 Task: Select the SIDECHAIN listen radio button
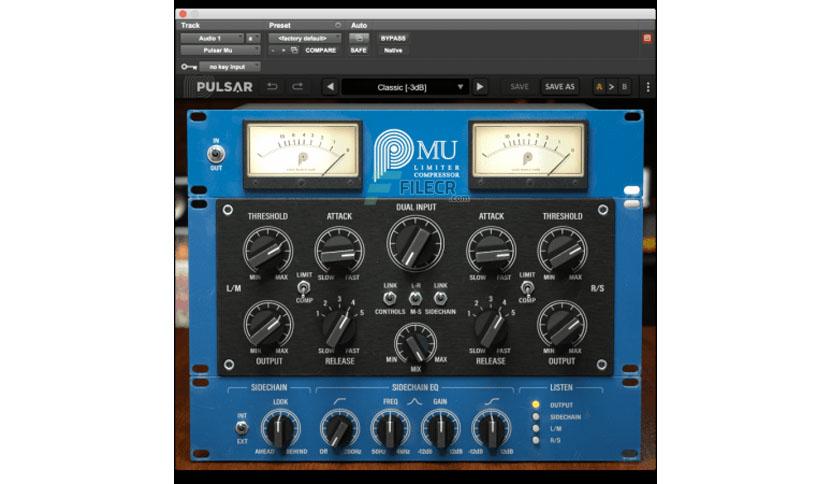pyautogui.click(x=536, y=417)
